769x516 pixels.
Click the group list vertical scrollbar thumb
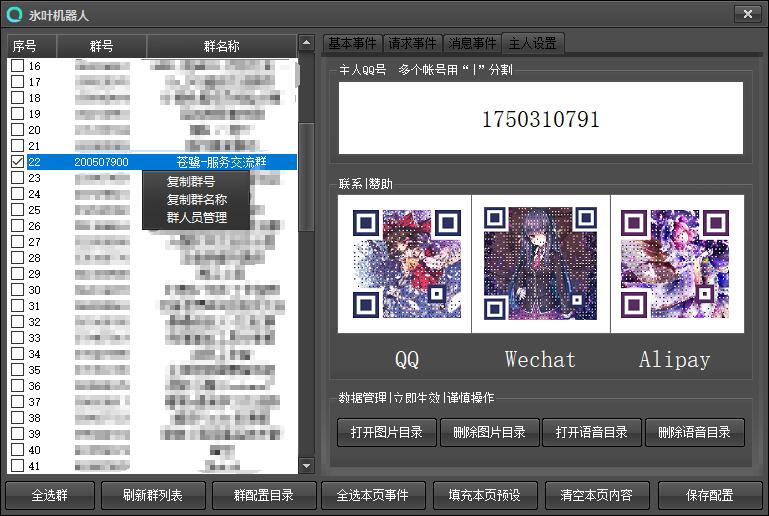307,177
